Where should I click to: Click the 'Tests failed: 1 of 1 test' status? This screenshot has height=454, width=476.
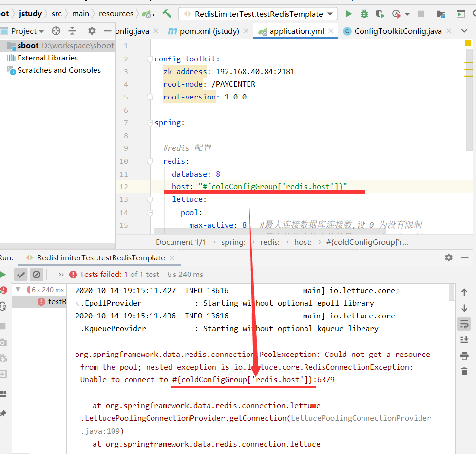click(x=136, y=275)
